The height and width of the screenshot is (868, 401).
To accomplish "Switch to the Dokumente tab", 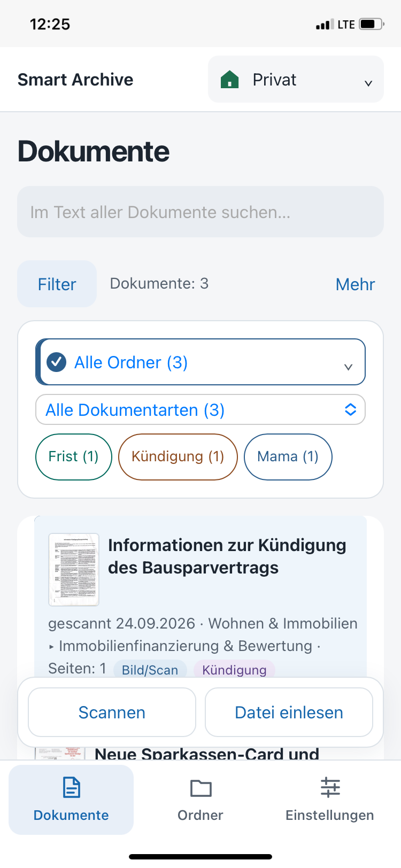I will [71, 800].
